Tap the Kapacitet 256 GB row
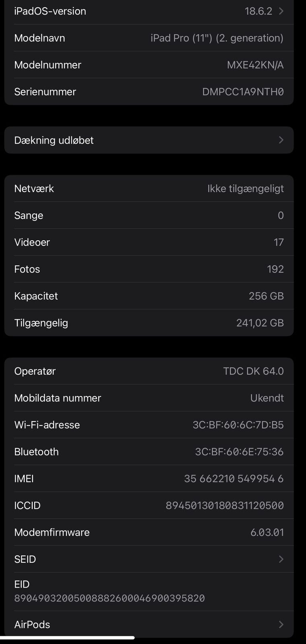This screenshot has width=306, height=644. click(x=149, y=296)
